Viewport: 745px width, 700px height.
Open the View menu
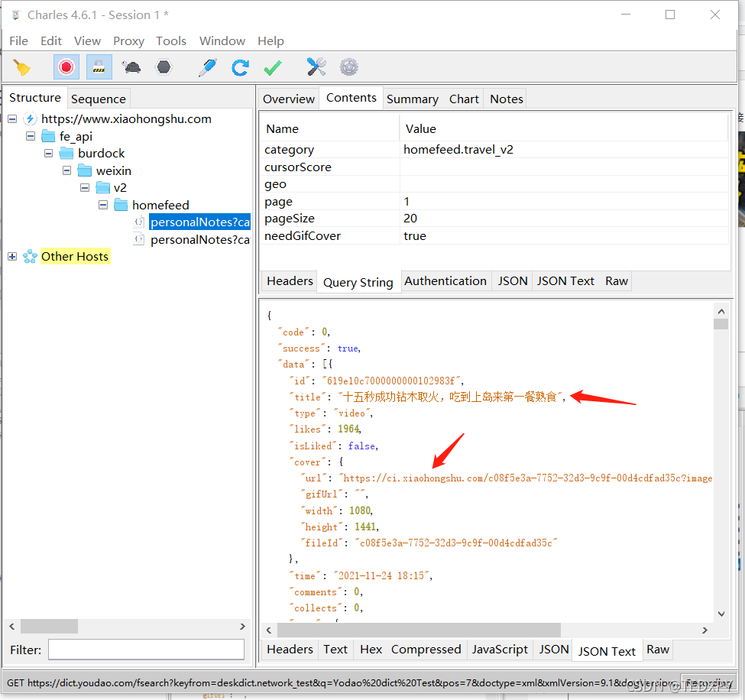[x=87, y=41]
